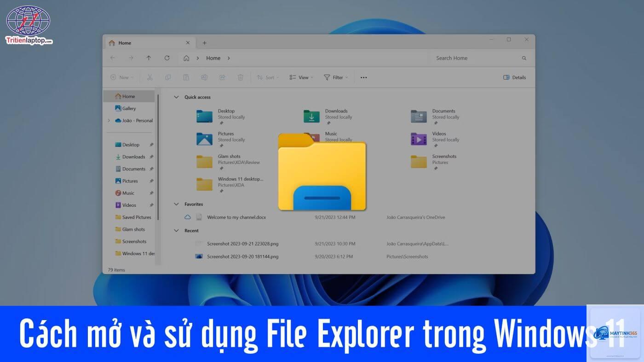Click the Delete trash icon

click(x=240, y=77)
